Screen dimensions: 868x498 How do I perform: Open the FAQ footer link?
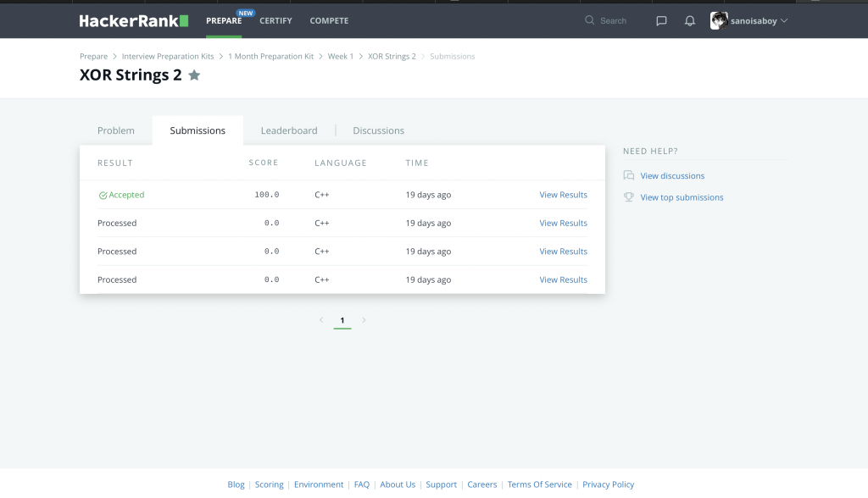pos(361,484)
